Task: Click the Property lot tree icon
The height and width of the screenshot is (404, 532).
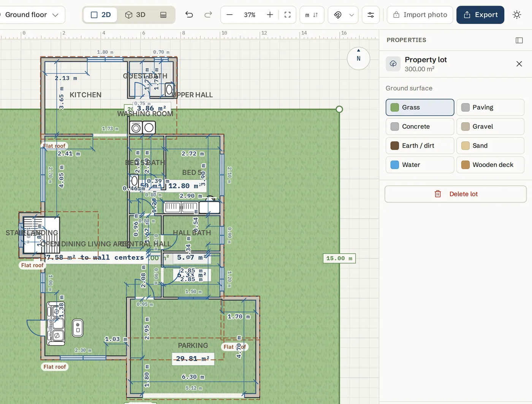Action: [393, 64]
